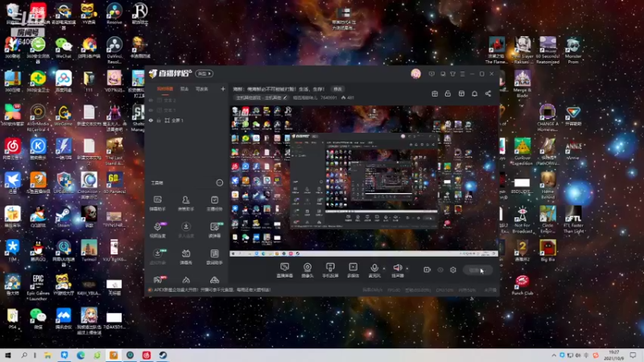Open the virtual image download tool
Viewport: 644px width, 362px height.
click(x=158, y=257)
